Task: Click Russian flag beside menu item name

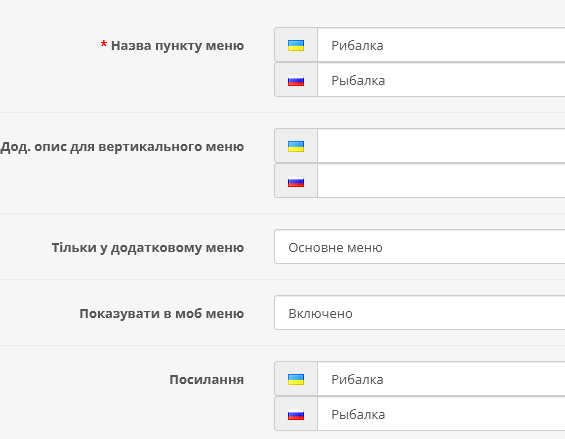Action: (x=296, y=81)
